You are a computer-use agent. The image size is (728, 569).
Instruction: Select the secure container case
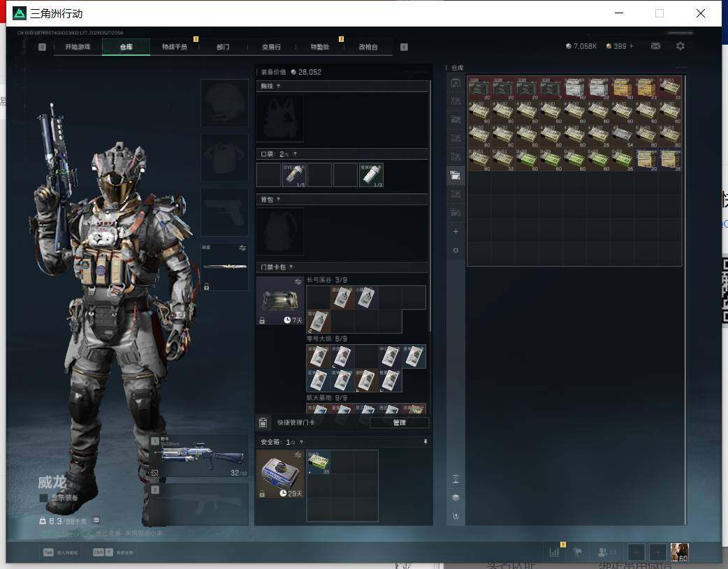click(x=280, y=474)
